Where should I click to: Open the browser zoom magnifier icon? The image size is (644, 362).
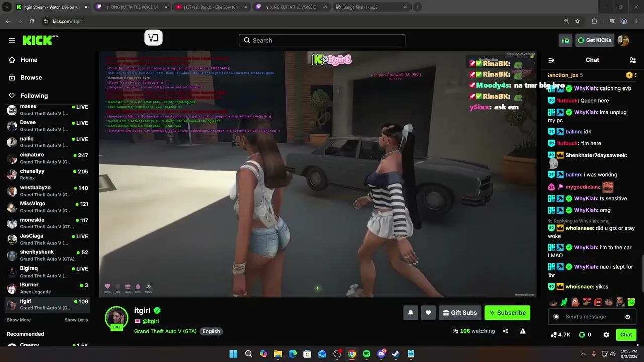tap(566, 21)
